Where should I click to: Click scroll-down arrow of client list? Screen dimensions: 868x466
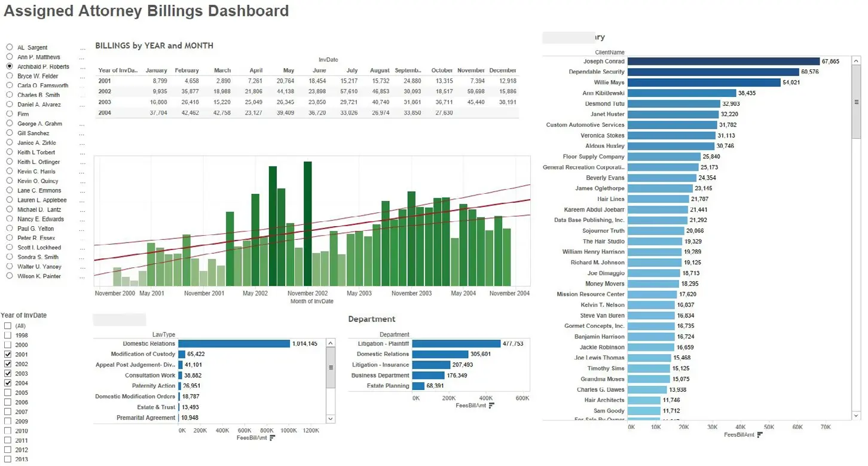(x=856, y=415)
